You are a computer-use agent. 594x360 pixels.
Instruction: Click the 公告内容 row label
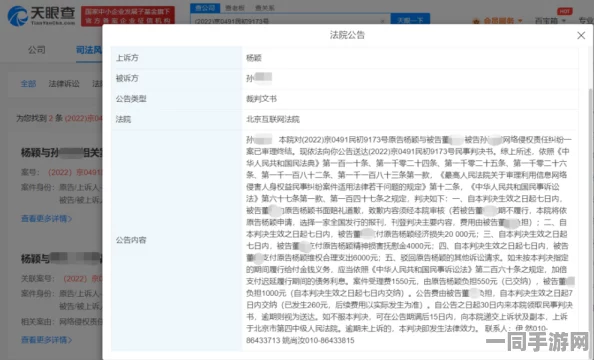pyautogui.click(x=131, y=240)
